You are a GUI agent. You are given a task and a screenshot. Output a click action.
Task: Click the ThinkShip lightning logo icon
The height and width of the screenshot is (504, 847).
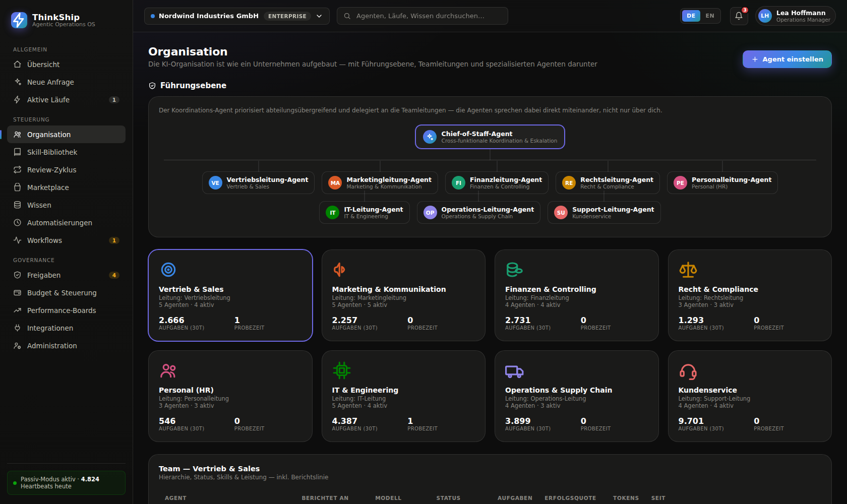coord(19,20)
